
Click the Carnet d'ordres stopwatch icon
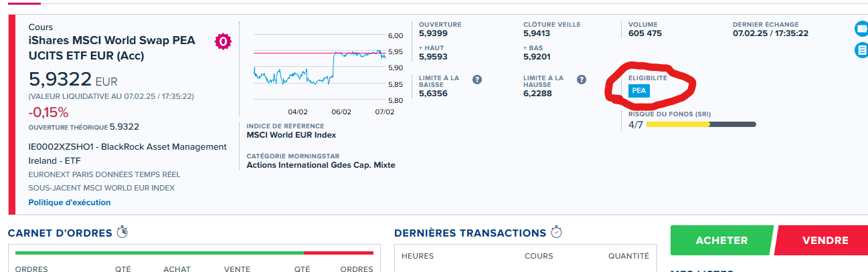point(122,233)
